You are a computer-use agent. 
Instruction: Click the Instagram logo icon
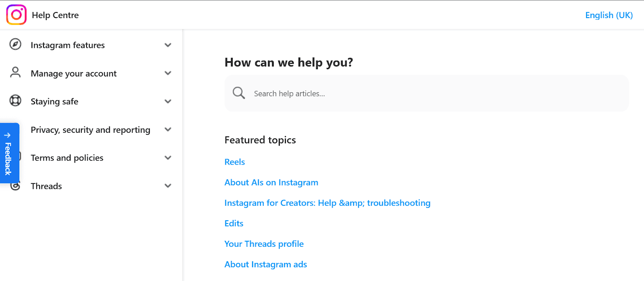click(x=17, y=15)
